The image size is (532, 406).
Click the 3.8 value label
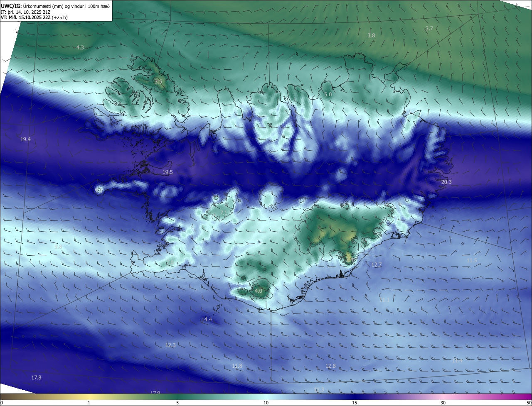[371, 36]
